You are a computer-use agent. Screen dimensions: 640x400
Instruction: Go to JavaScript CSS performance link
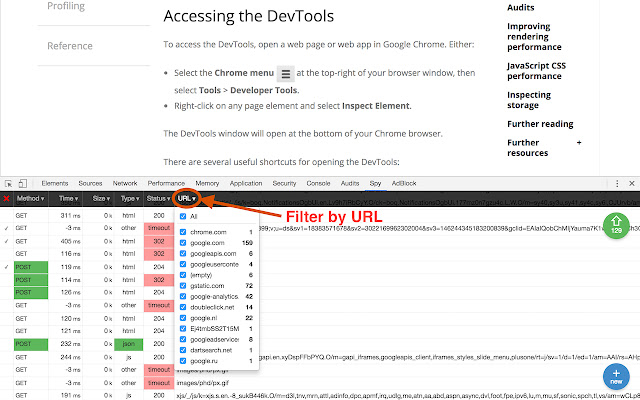coord(536,71)
